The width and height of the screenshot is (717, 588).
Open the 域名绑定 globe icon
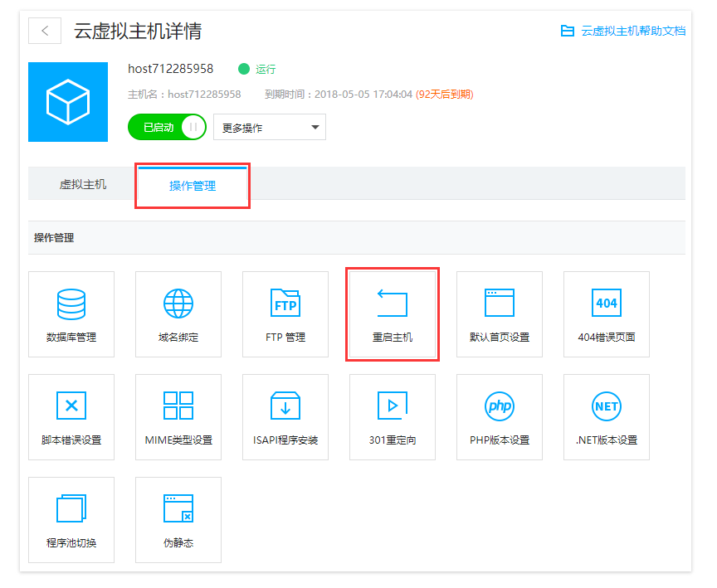coord(178,304)
